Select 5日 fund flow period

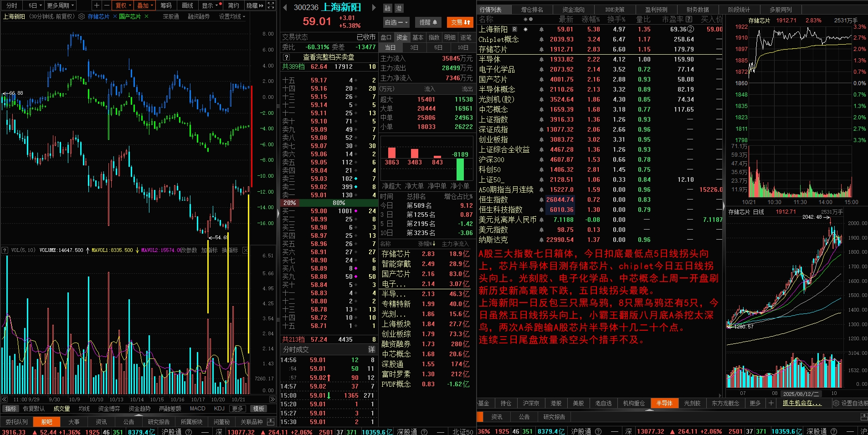pyautogui.click(x=438, y=47)
